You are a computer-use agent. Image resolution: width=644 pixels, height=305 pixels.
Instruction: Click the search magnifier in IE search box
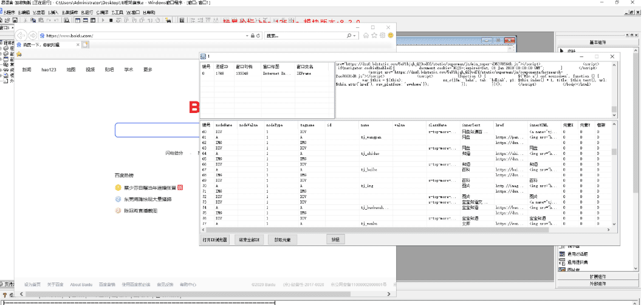tap(349, 36)
